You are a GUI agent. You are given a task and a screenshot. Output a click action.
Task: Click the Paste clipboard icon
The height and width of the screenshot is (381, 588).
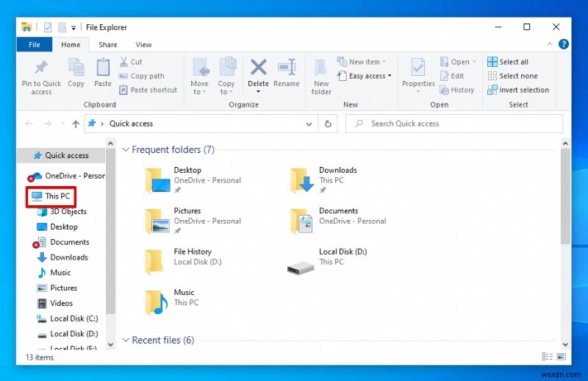103,68
